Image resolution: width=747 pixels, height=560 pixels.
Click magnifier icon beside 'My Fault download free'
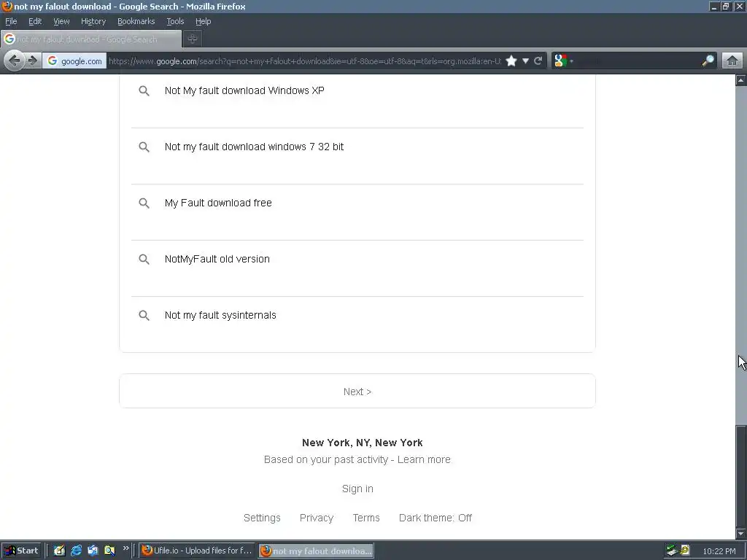click(144, 203)
